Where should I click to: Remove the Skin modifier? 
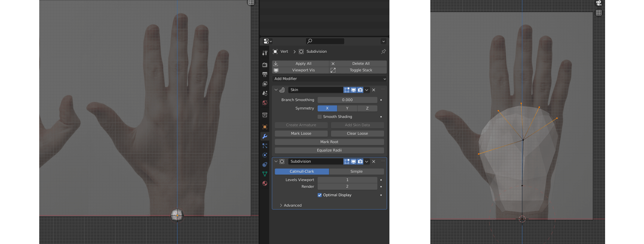[374, 90]
